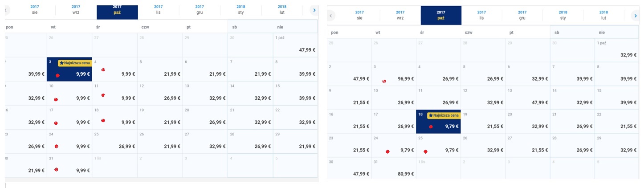
Task: Choose October 24 priced 9,79 €
Action: tap(394, 145)
